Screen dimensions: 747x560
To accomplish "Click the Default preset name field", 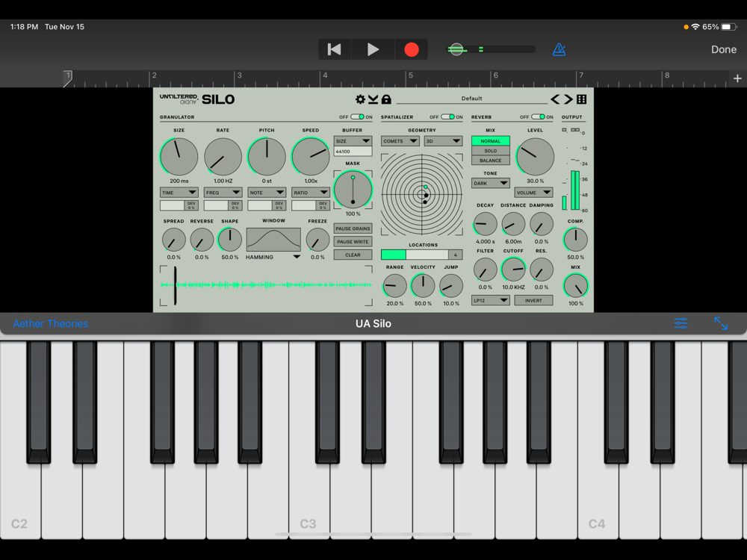I will pyautogui.click(x=471, y=99).
